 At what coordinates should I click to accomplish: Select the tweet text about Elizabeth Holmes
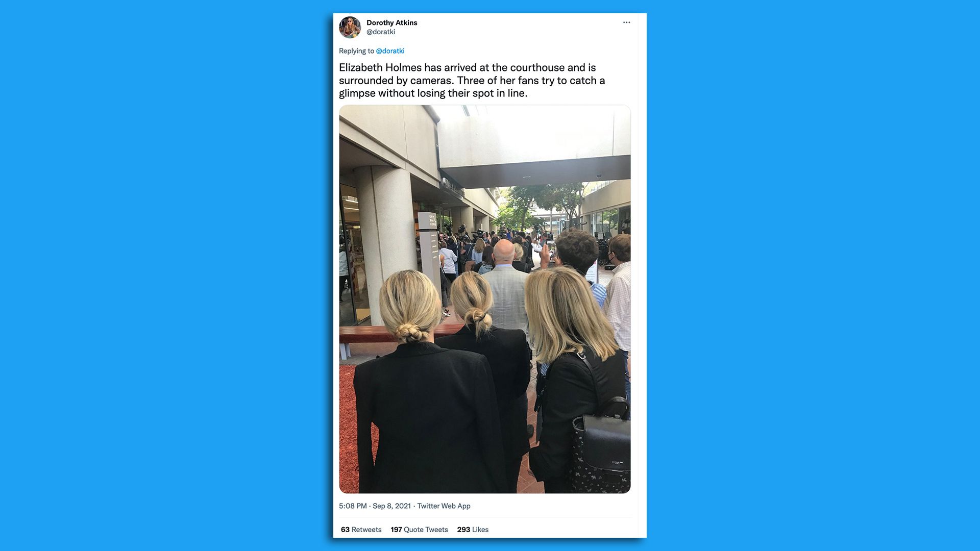[x=472, y=80]
